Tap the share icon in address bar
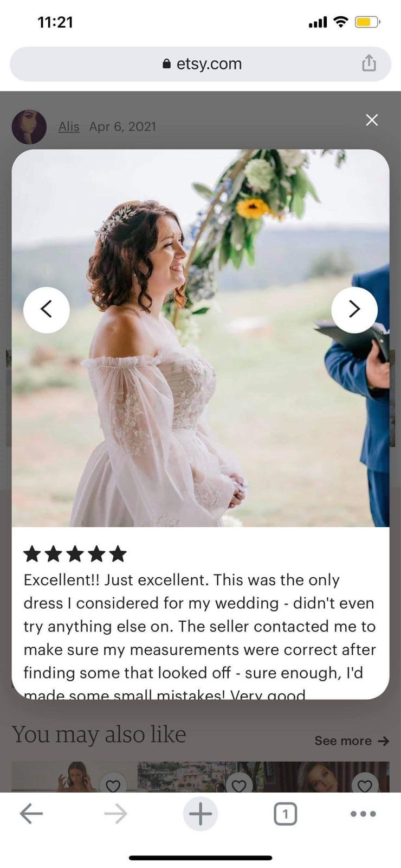This screenshot has height=868, width=401. [x=368, y=63]
